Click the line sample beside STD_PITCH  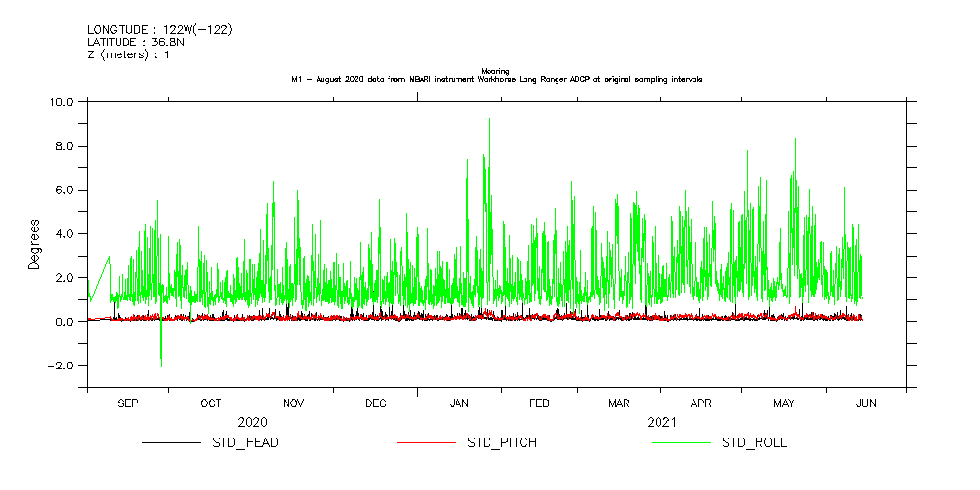426,442
